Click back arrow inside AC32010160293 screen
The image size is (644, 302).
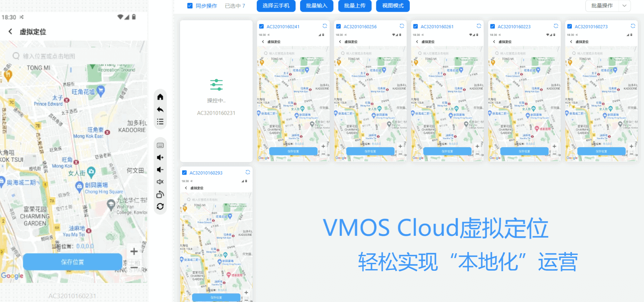click(186, 188)
